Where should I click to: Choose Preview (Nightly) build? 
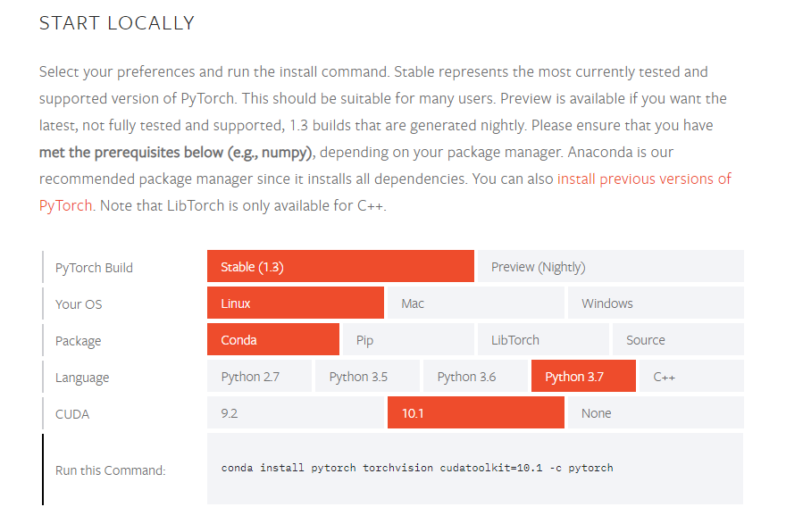pos(611,267)
